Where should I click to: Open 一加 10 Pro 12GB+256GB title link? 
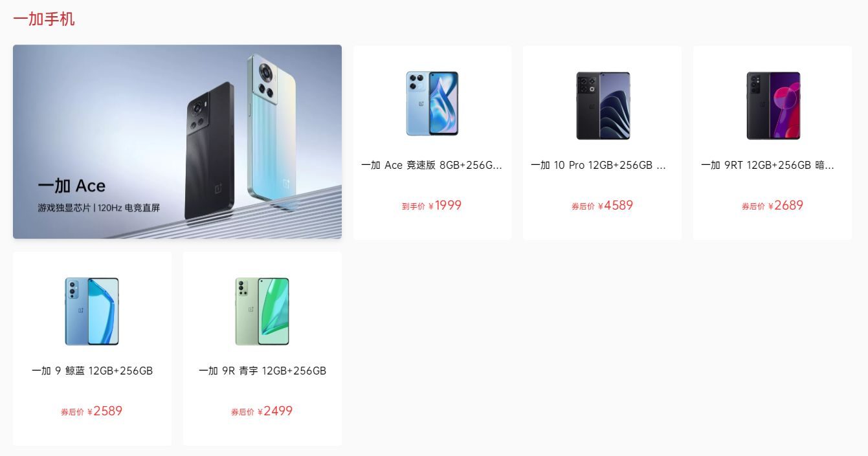click(x=599, y=165)
